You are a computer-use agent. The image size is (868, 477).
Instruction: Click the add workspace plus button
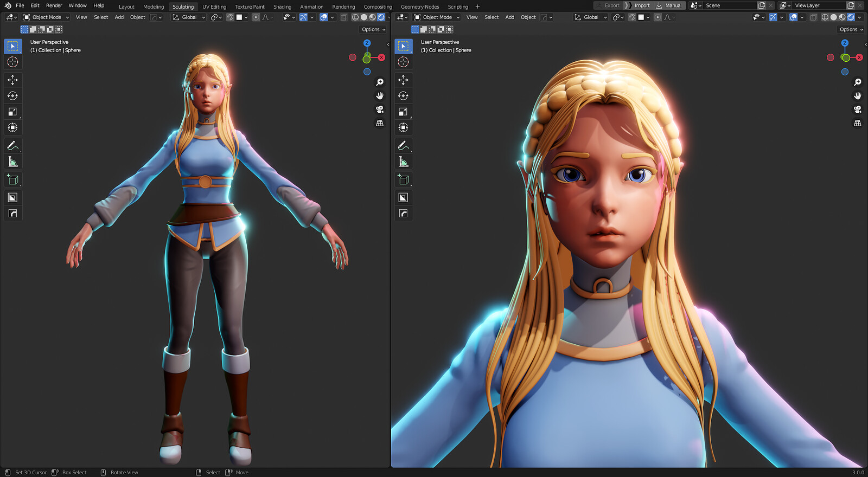477,7
